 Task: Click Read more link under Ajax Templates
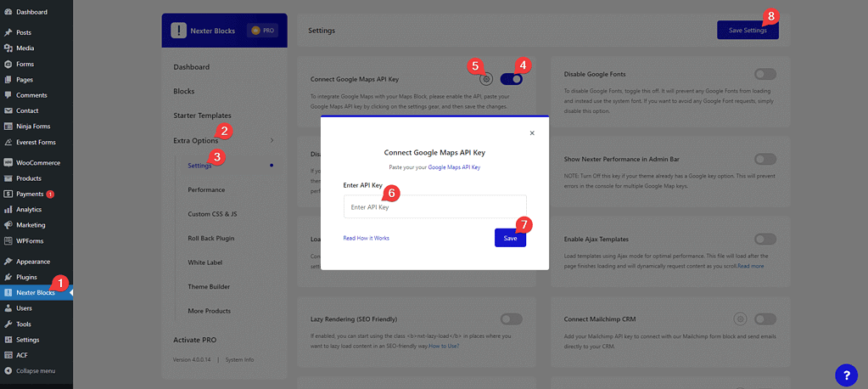pyautogui.click(x=751, y=266)
